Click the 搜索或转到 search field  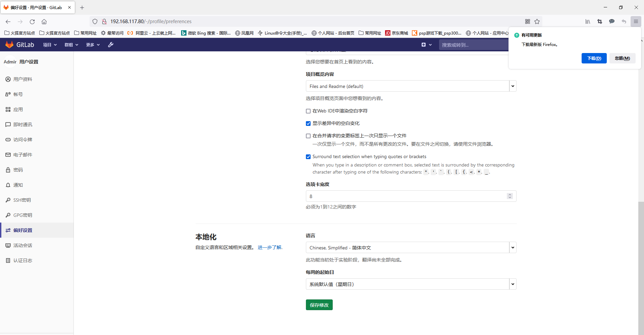pyautogui.click(x=473, y=45)
